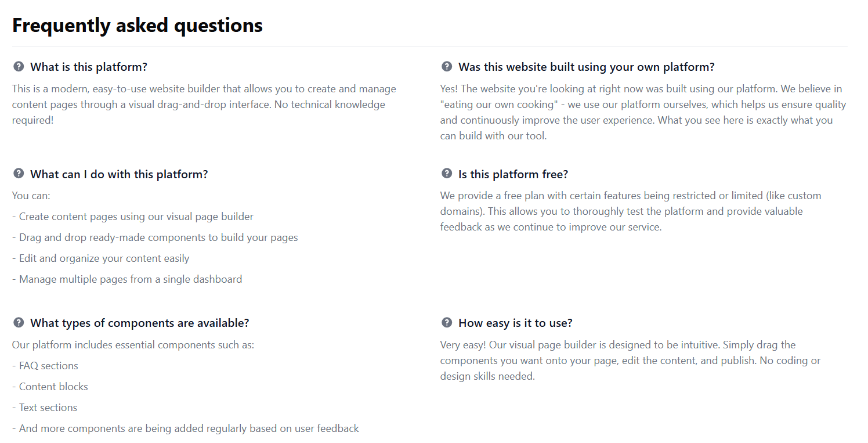Click the "Content blocks" list item
868x443 pixels.
pyautogui.click(x=50, y=387)
